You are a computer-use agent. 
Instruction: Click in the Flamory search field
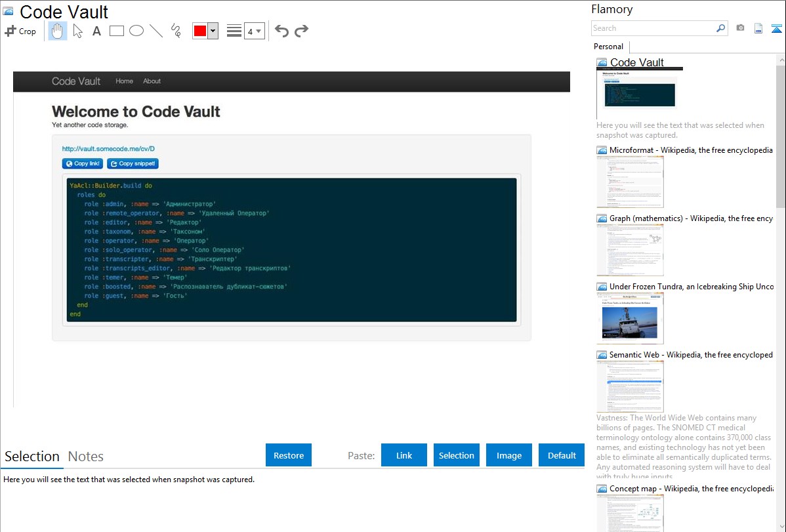653,28
